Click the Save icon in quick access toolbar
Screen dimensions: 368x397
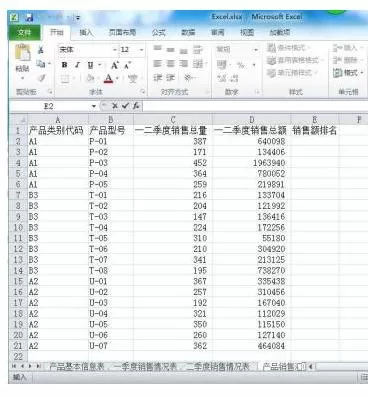[29, 17]
